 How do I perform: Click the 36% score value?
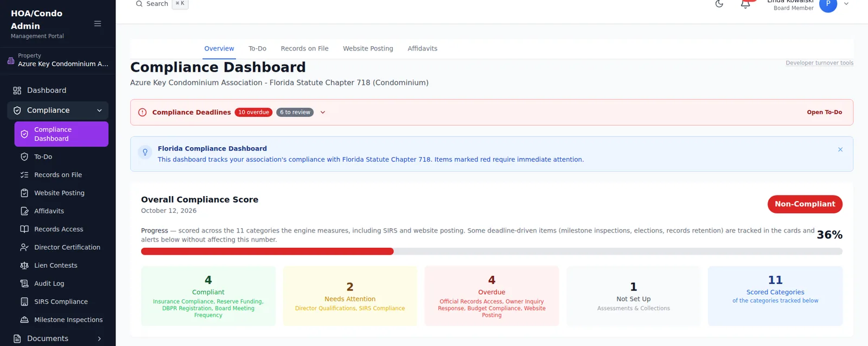[829, 235]
